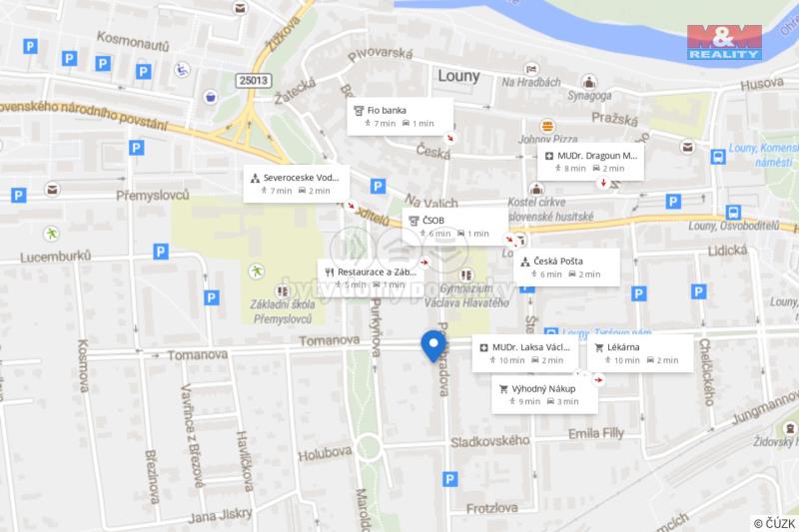This screenshot has height=532, width=799.
Task: Select the MUDr. Dragoun M... card
Action: coord(590,162)
